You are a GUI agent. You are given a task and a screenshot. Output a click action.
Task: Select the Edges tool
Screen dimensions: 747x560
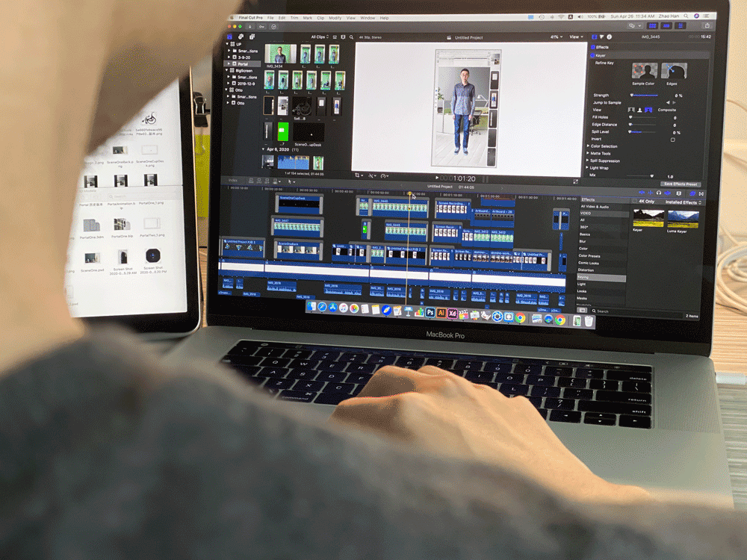point(674,70)
